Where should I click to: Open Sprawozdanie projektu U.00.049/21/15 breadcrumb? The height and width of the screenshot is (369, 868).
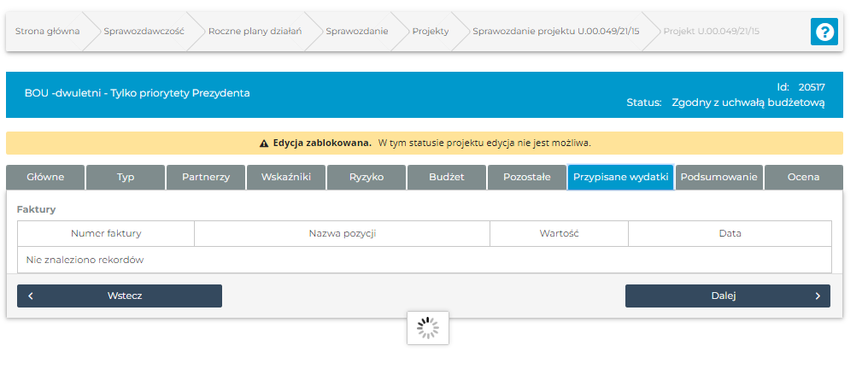coord(555,32)
